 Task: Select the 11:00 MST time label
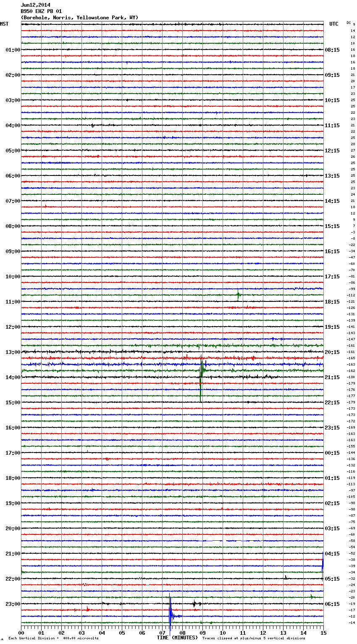(x=13, y=302)
